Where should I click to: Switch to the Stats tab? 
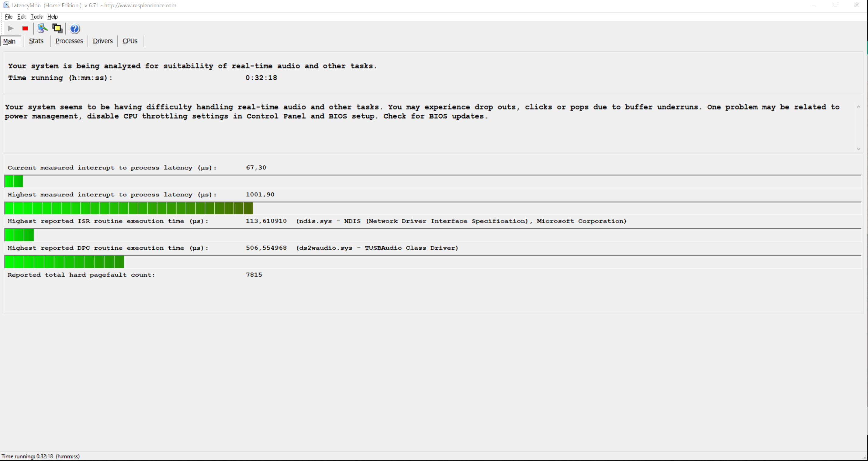point(36,41)
